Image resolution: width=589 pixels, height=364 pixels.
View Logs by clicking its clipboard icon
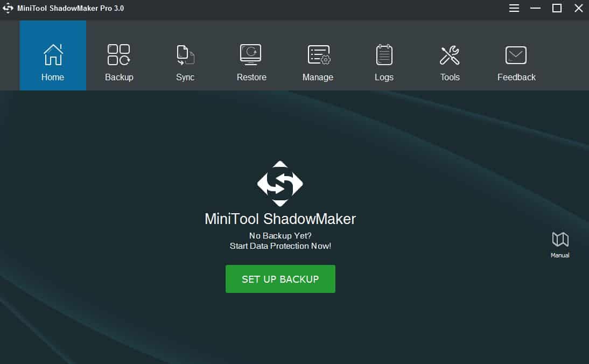(x=384, y=54)
